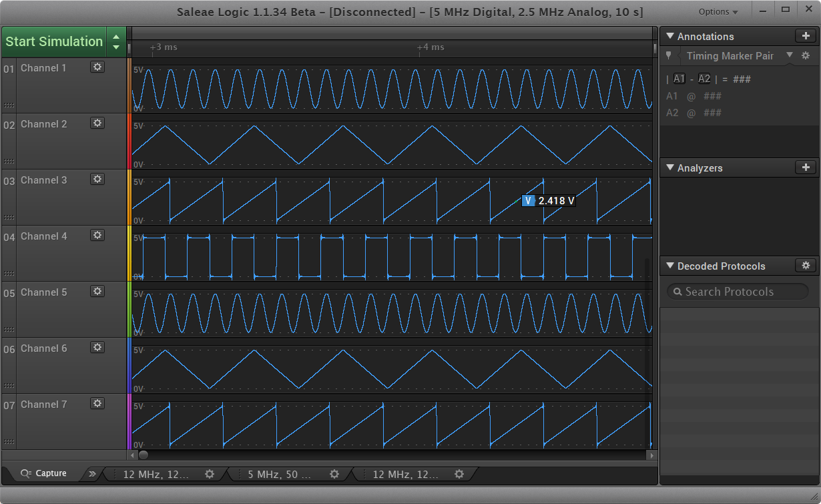Viewport: 821px width, 504px height.
Task: Open Channel 2 settings gear
Action: tap(97, 123)
